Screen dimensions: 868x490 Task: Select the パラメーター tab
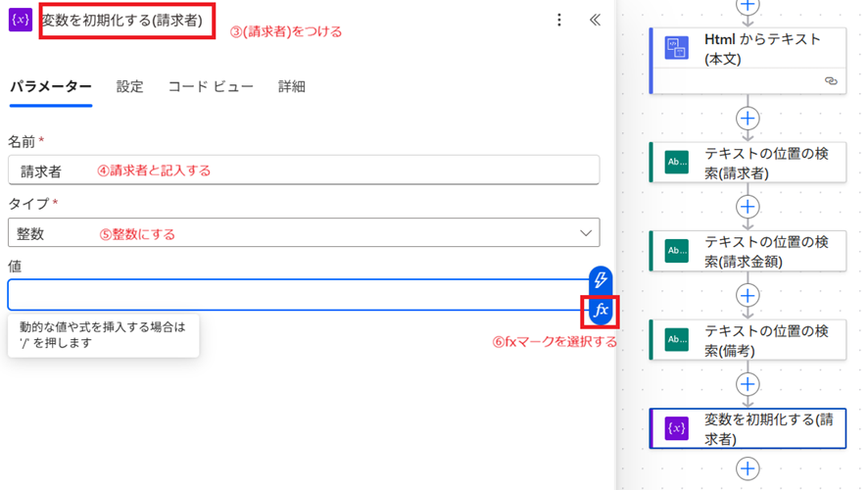coord(51,86)
